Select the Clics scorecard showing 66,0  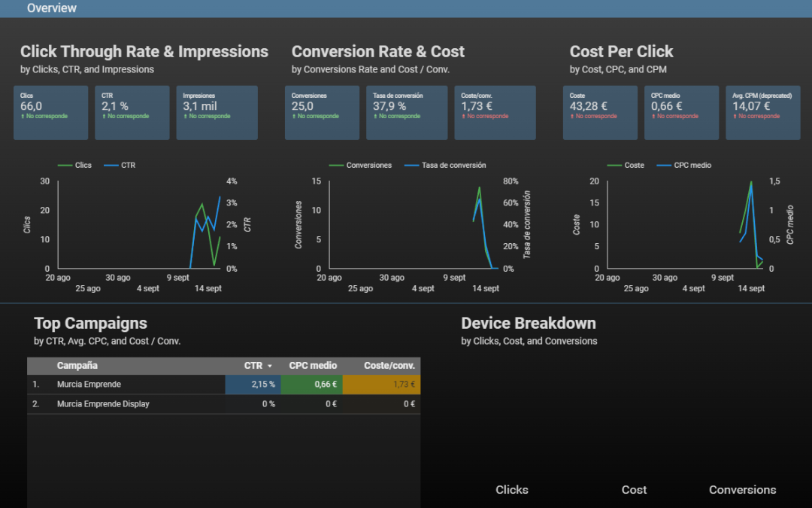pyautogui.click(x=50, y=112)
